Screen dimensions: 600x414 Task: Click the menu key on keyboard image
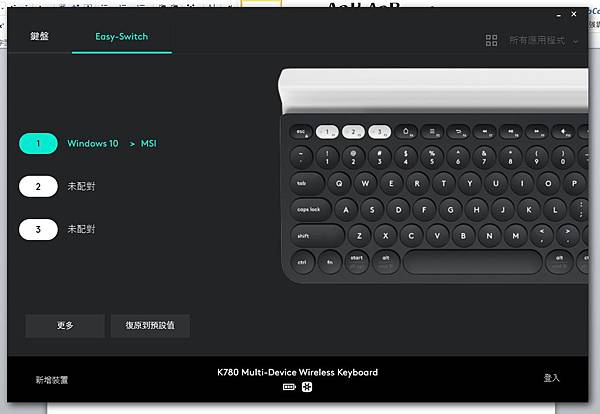click(432, 132)
